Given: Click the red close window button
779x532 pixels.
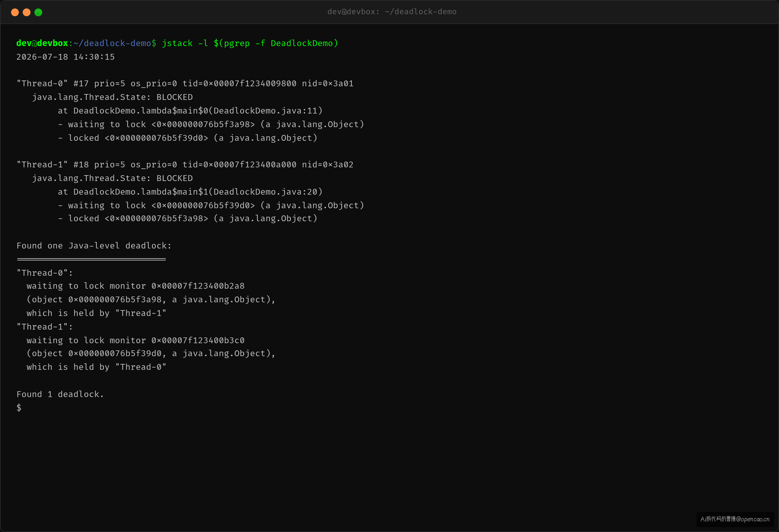Looking at the screenshot, I should (15, 12).
